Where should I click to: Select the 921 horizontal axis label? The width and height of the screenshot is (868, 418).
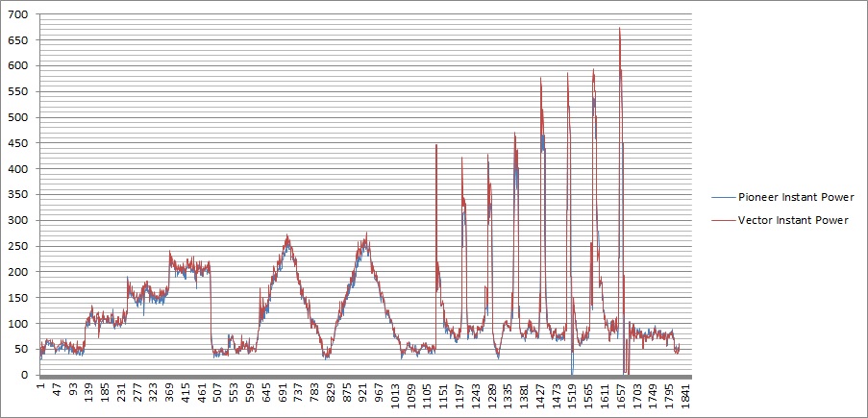tap(363, 393)
